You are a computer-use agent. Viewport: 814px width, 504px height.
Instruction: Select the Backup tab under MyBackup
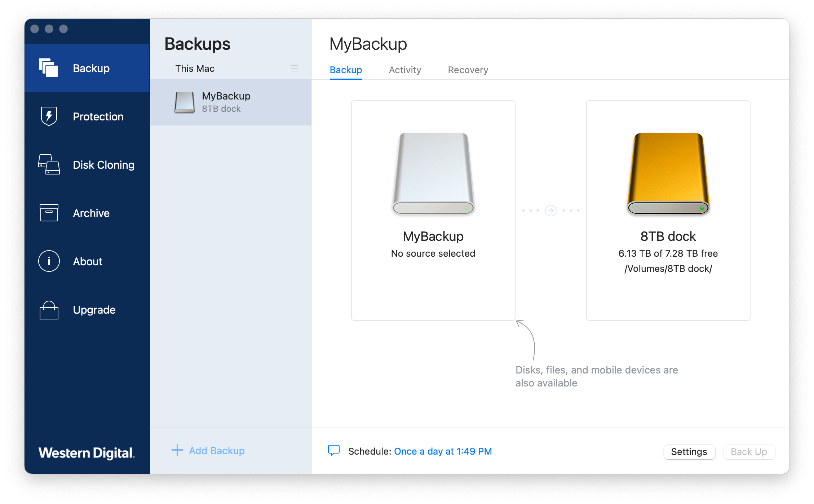pos(345,70)
